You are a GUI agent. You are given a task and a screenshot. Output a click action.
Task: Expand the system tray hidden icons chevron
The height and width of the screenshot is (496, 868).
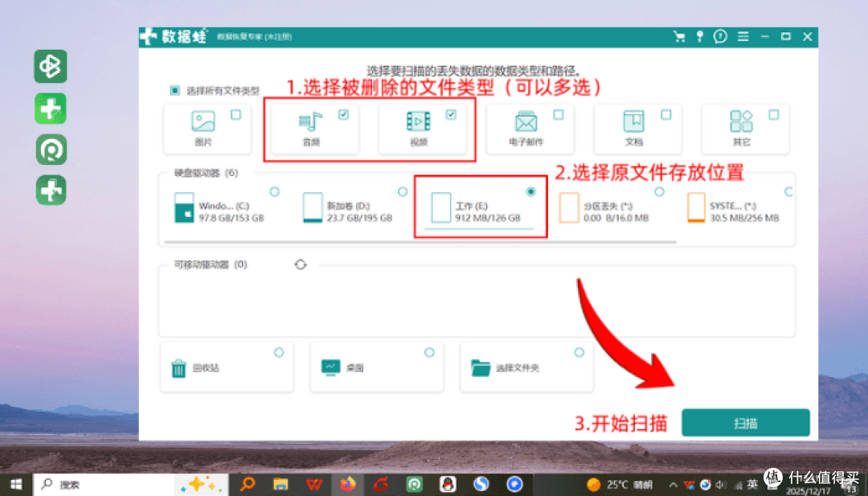(x=674, y=485)
